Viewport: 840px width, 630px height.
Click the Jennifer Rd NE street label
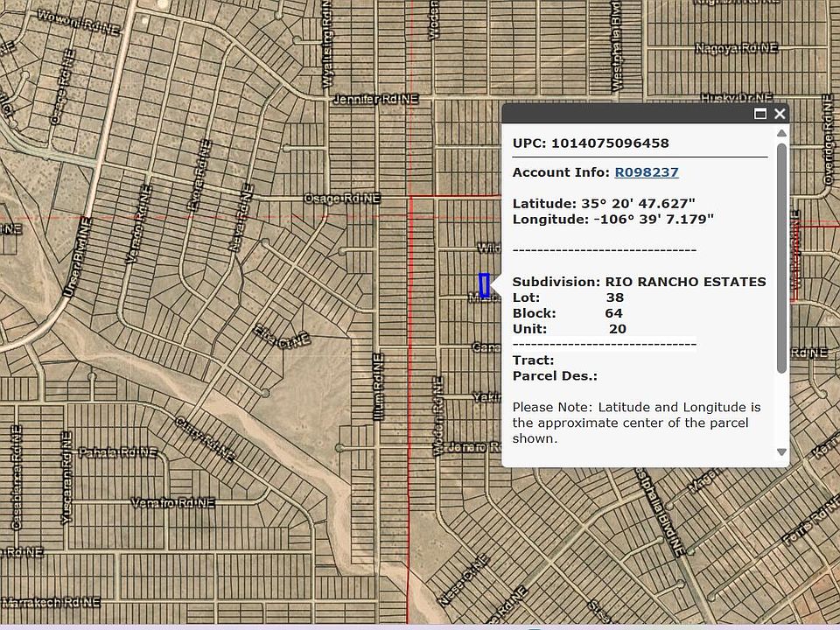375,100
